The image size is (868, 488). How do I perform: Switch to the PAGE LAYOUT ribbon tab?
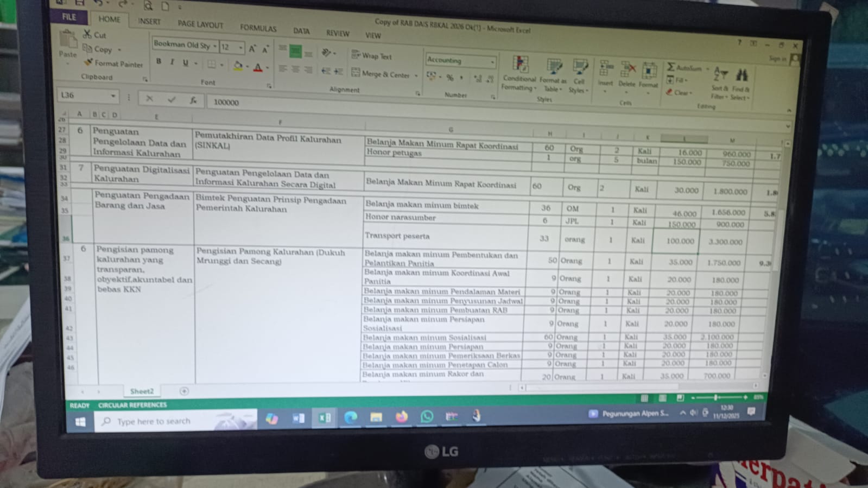tap(200, 24)
